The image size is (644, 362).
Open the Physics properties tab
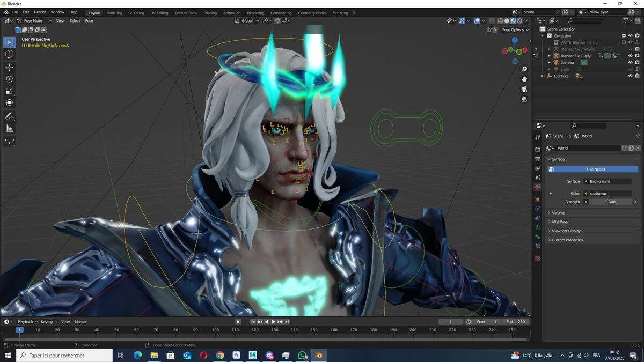pyautogui.click(x=538, y=208)
